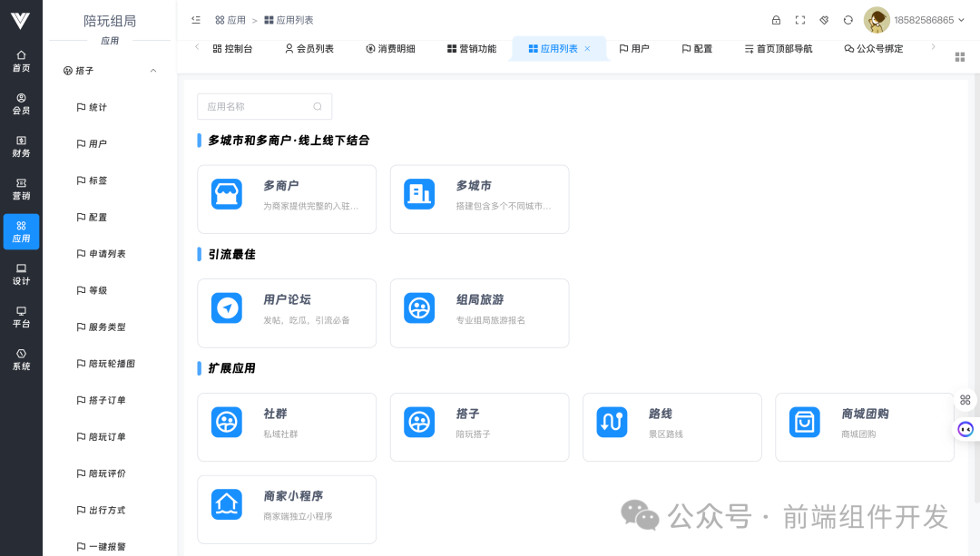
Task: Open the 消费明细 tab
Action: click(x=392, y=48)
